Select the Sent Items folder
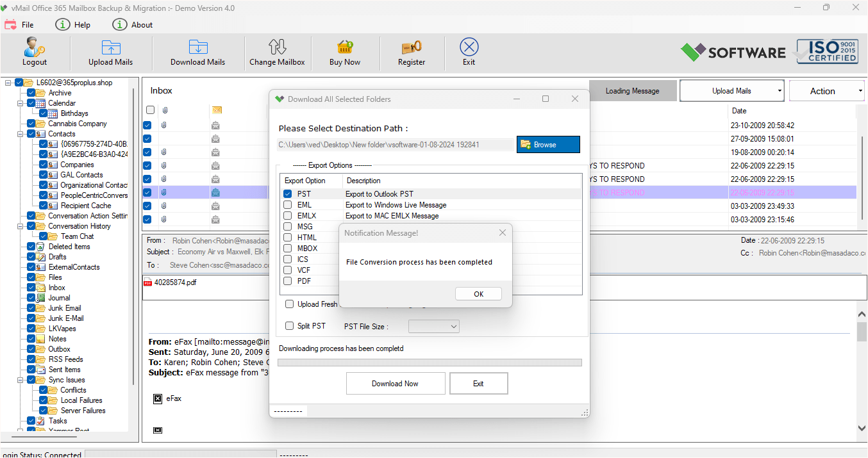868x458 pixels. [64, 370]
